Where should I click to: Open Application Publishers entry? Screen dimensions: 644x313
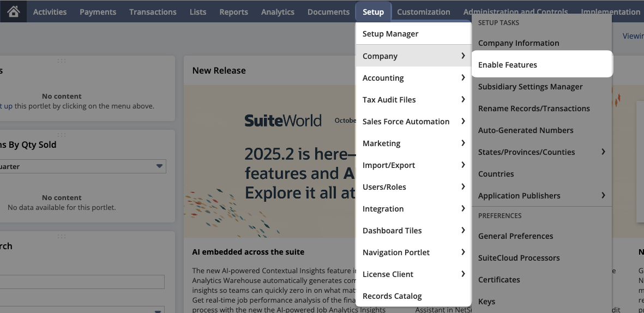pyautogui.click(x=541, y=195)
